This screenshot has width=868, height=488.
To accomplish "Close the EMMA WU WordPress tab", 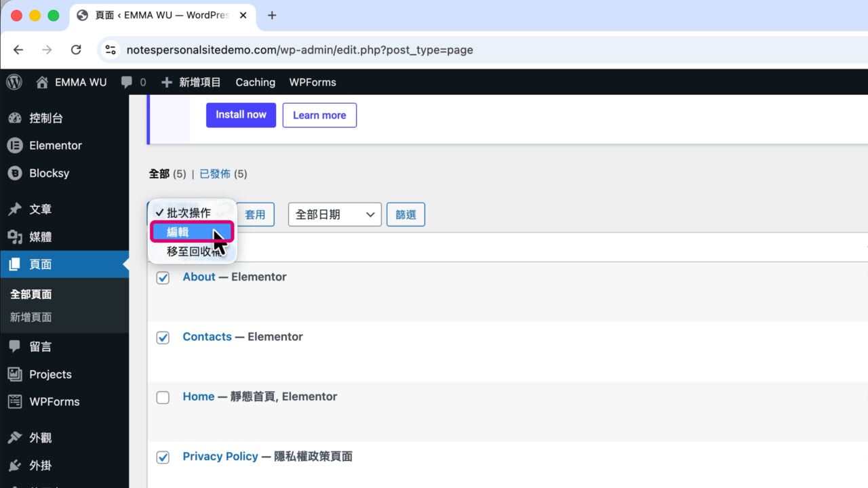I will (242, 15).
